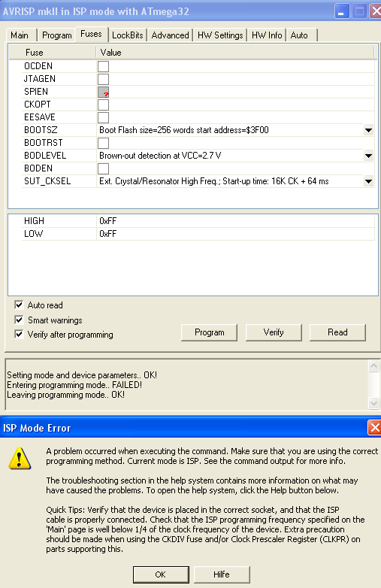Open the Program tab
The image size is (381, 588).
[x=56, y=35]
